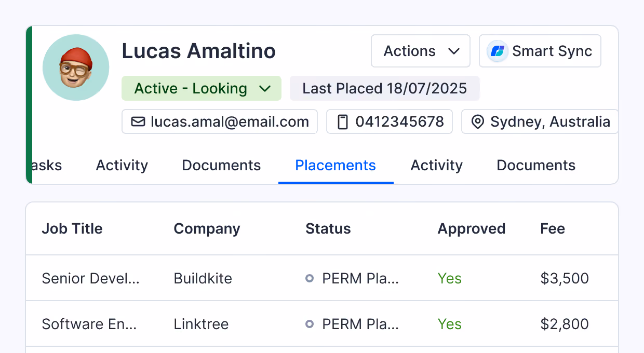
Task: Click the Yes approved value in Buildkite row
Action: 450,278
